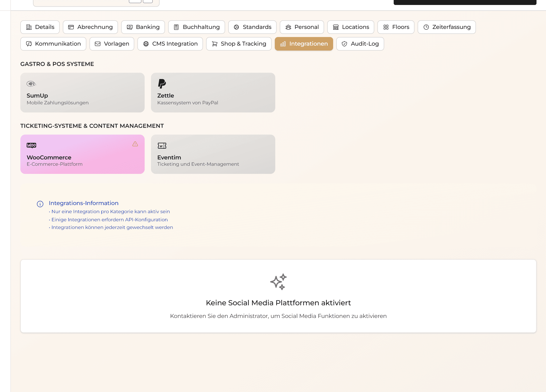Click the PayPal icon on the Zettle card
Screen dimensions: 546x392
tap(162, 84)
